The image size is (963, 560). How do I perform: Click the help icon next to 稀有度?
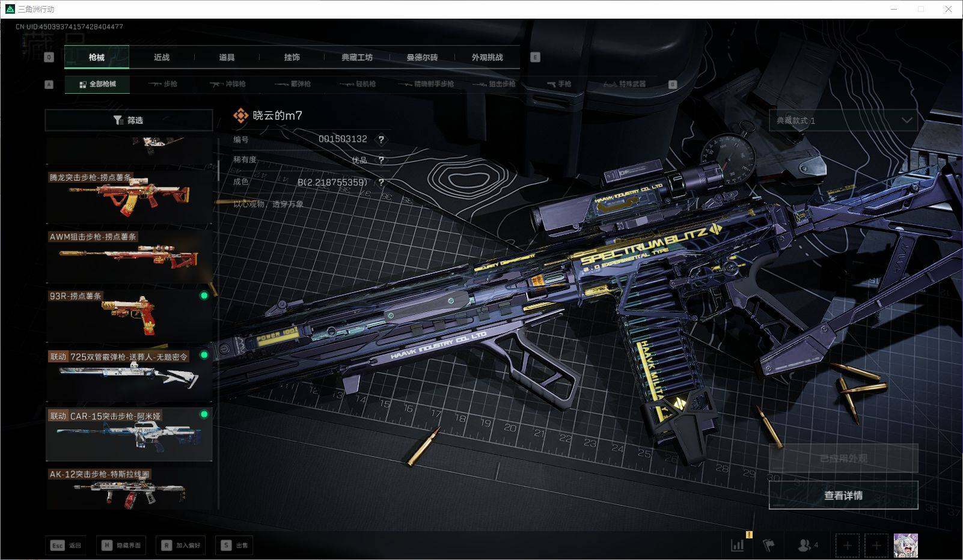[381, 160]
